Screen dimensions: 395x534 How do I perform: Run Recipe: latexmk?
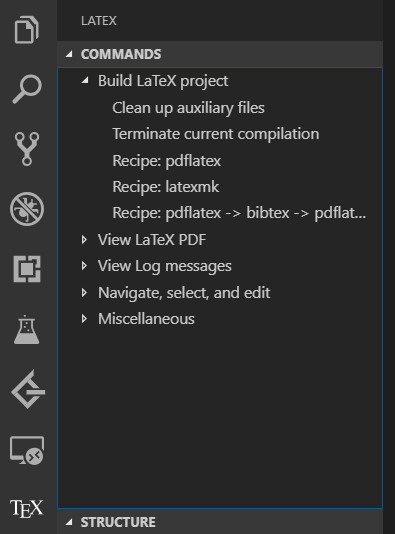(x=166, y=187)
